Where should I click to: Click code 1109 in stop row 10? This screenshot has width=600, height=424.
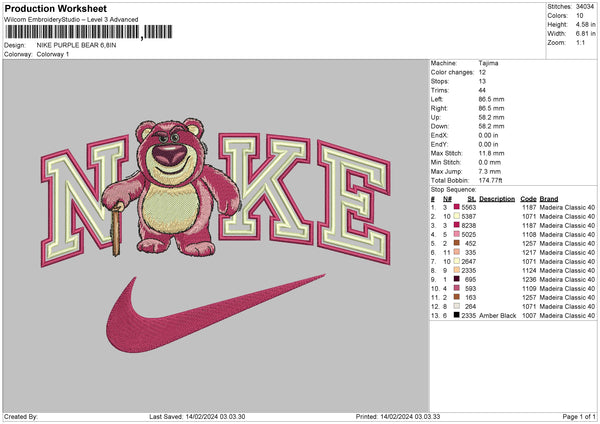pyautogui.click(x=529, y=288)
